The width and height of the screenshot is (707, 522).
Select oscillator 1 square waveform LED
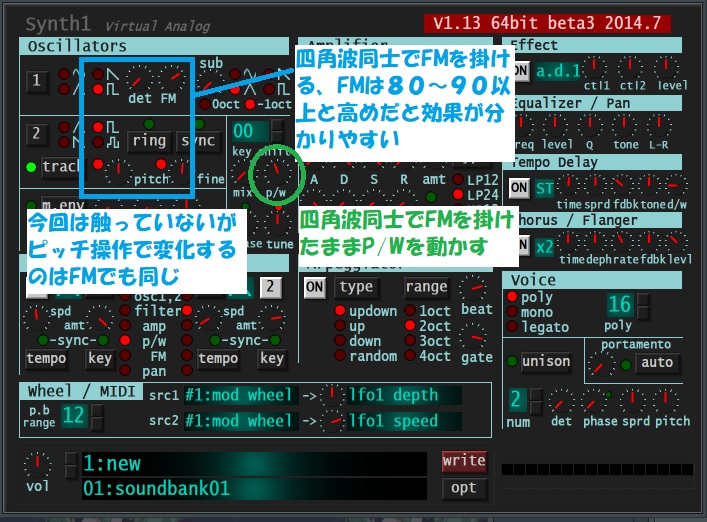98,89
